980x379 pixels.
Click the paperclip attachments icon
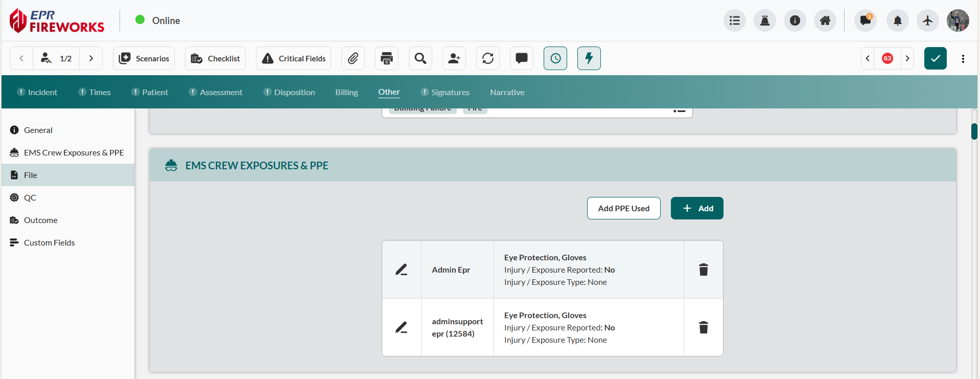pos(353,58)
